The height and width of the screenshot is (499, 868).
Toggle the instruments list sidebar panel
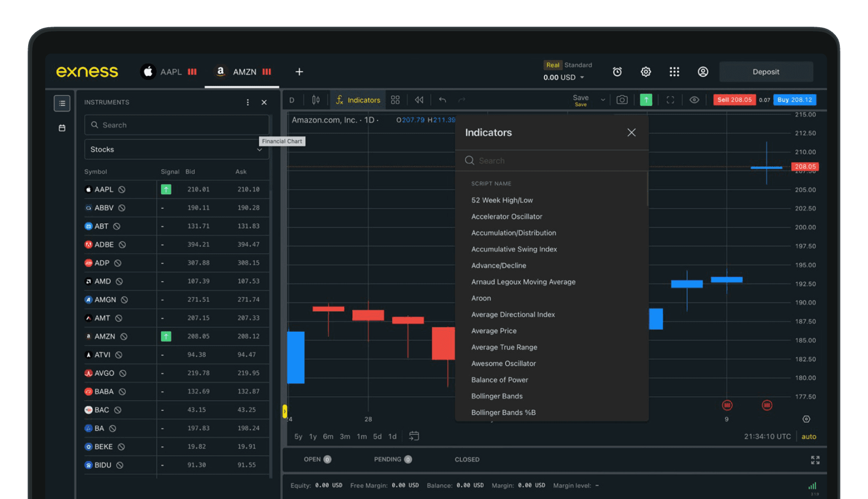coord(62,103)
